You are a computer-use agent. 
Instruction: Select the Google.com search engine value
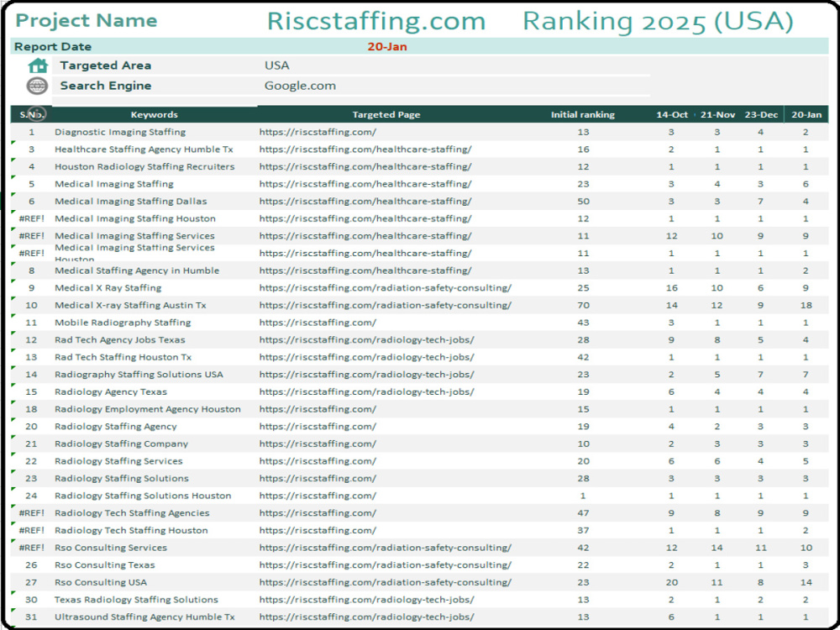pyautogui.click(x=300, y=86)
